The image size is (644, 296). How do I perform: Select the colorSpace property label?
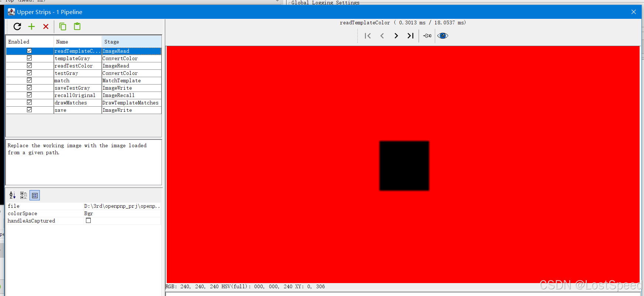pos(22,213)
